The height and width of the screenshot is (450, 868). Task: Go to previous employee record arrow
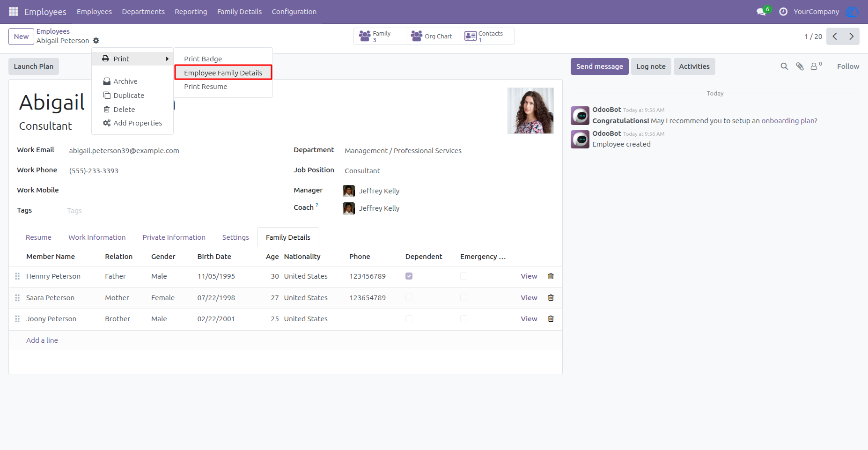(x=834, y=36)
